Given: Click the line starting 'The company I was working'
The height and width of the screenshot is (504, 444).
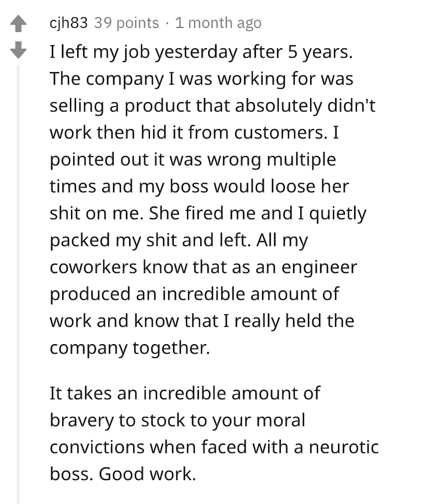Looking at the screenshot, I should pyautogui.click(x=201, y=79).
